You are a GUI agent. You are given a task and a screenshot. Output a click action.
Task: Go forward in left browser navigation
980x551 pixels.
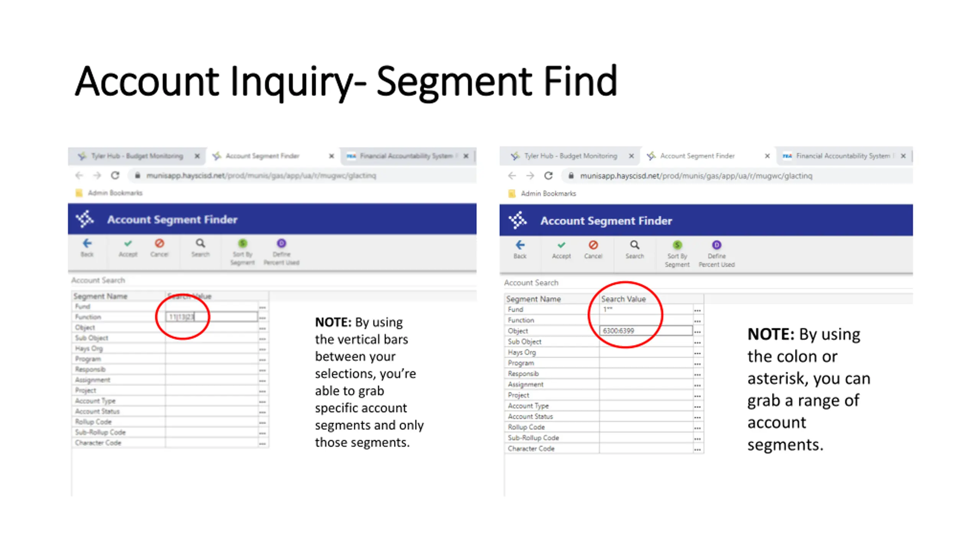coord(97,175)
